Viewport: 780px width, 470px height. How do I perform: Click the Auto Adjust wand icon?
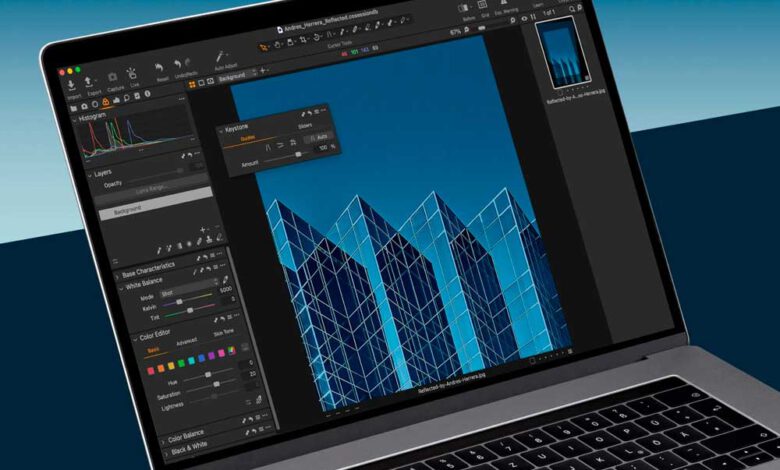pyautogui.click(x=219, y=56)
